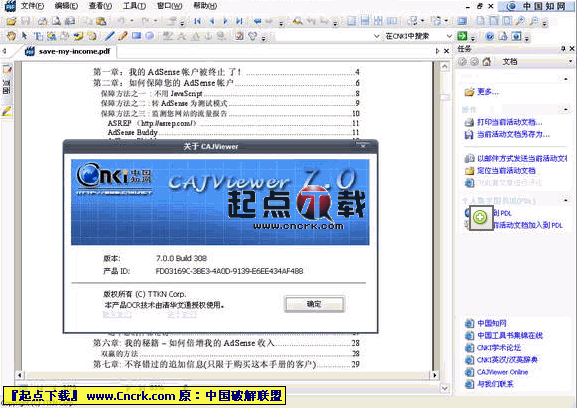
Task: Click 当前活动文档另存为 link
Action: (513, 134)
